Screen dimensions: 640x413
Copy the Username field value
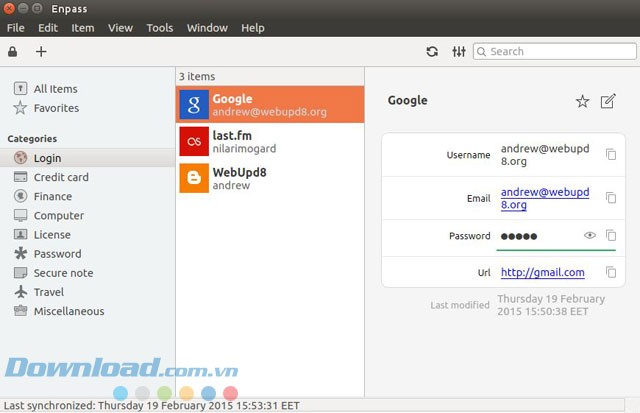click(x=611, y=155)
